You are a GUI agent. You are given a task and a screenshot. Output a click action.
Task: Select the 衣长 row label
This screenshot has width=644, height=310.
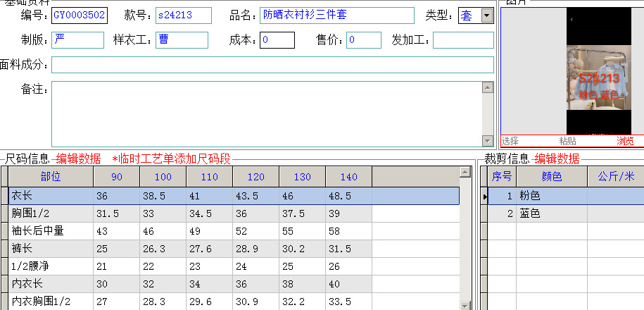click(x=51, y=196)
